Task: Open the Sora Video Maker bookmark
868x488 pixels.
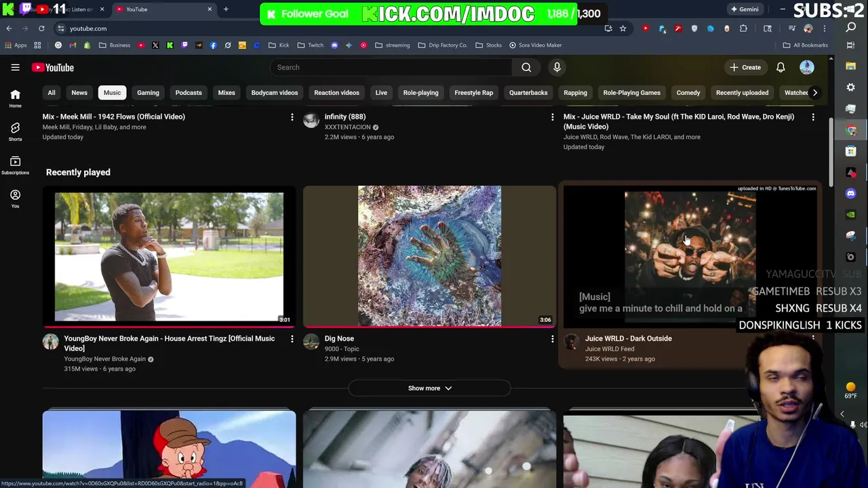Action: click(536, 45)
